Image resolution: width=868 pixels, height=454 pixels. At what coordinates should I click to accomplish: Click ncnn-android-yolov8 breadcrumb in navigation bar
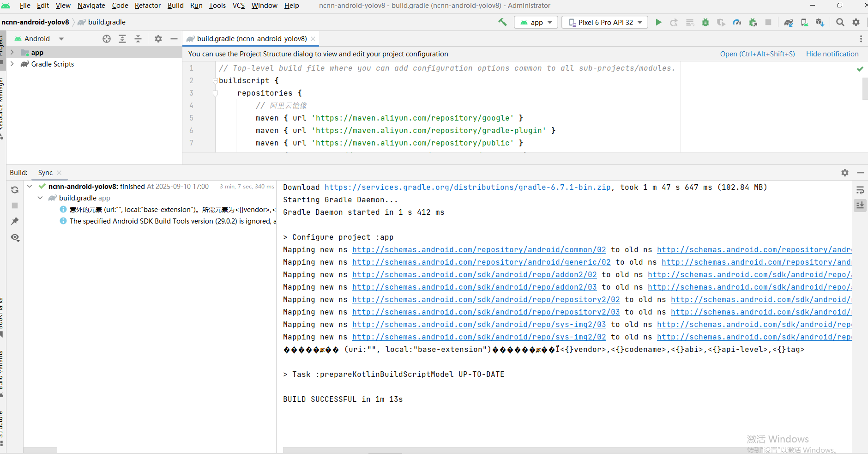pos(35,22)
